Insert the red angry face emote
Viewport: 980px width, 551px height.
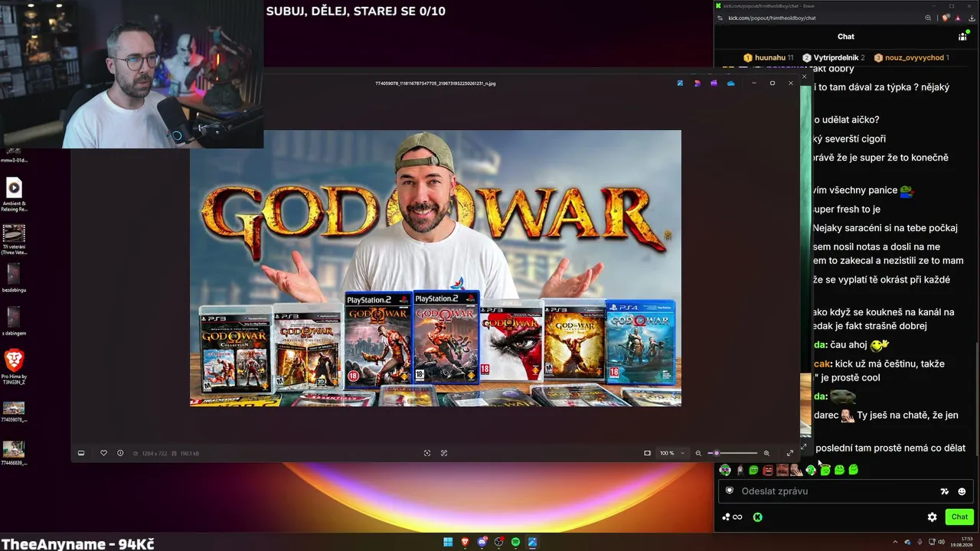tap(768, 470)
